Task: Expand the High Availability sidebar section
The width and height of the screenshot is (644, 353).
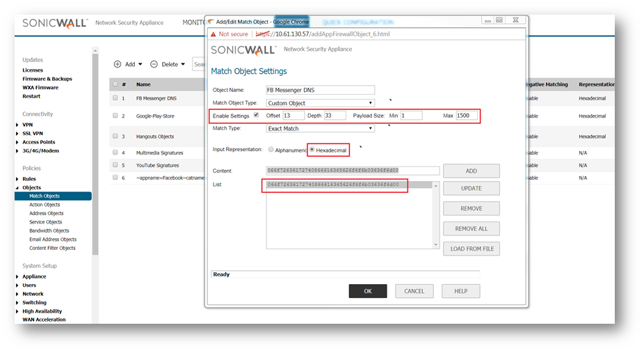Action: click(17, 311)
